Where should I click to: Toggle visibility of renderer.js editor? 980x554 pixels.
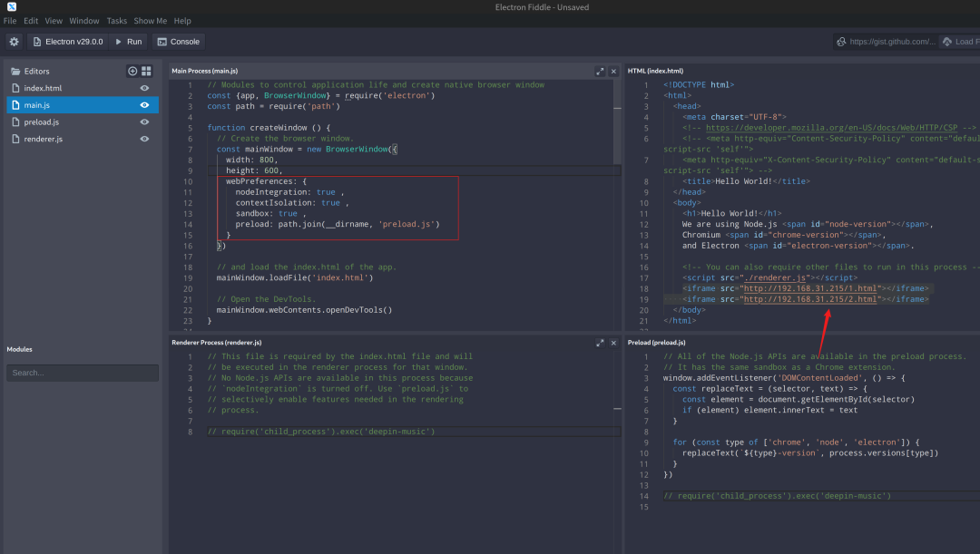[x=144, y=139]
